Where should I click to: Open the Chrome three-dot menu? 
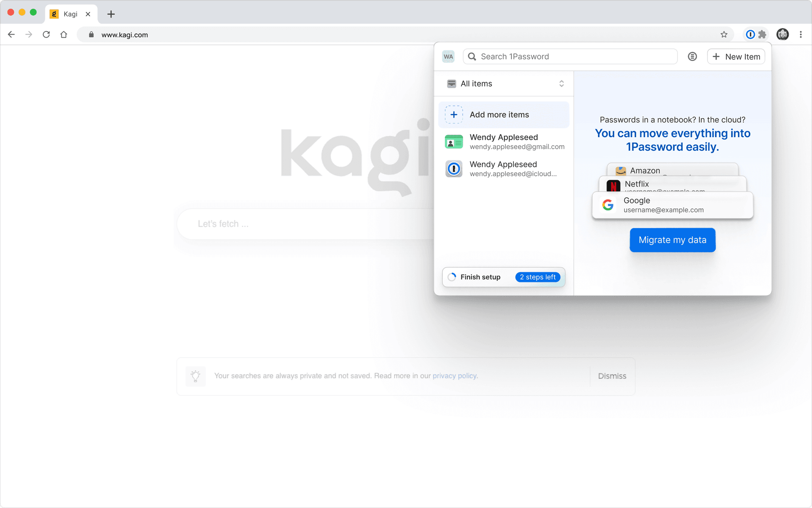pyautogui.click(x=801, y=35)
